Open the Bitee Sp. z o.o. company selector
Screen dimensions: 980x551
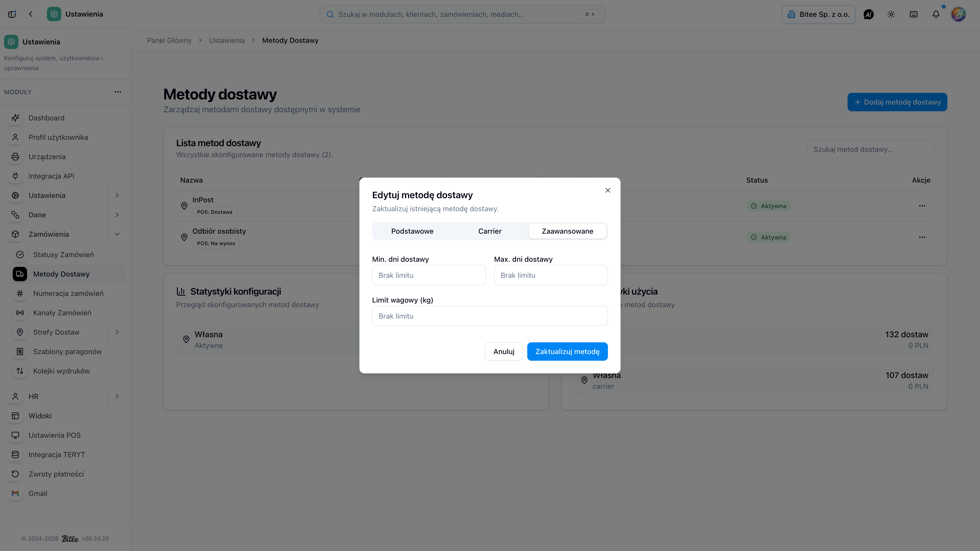click(x=818, y=15)
